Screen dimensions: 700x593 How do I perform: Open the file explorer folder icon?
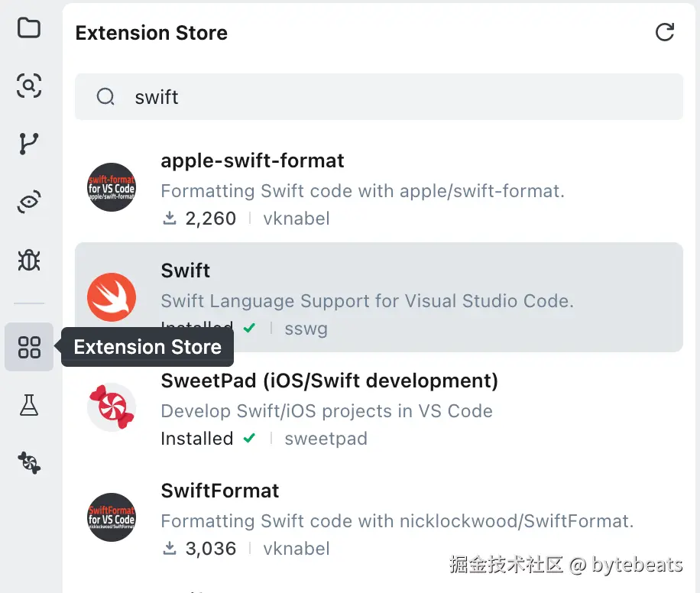[x=29, y=28]
